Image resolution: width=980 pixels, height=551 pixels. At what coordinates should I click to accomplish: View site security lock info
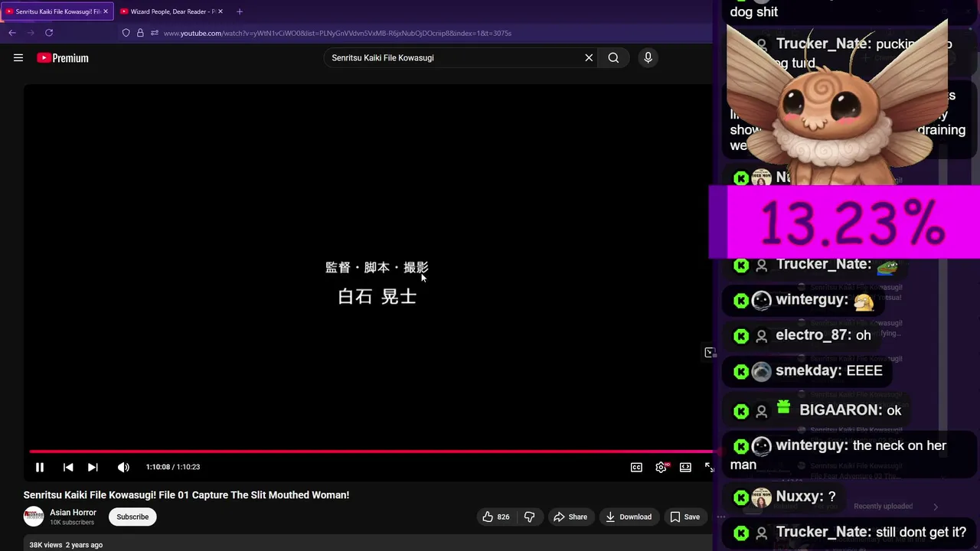pyautogui.click(x=140, y=33)
